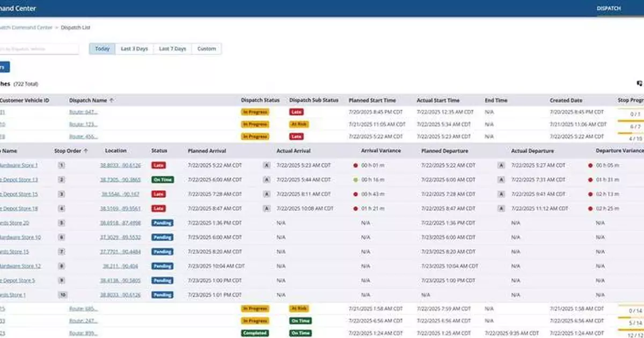Open the Route: 899... dispatch link
Image resolution: width=644 pixels, height=338 pixels.
(83, 333)
